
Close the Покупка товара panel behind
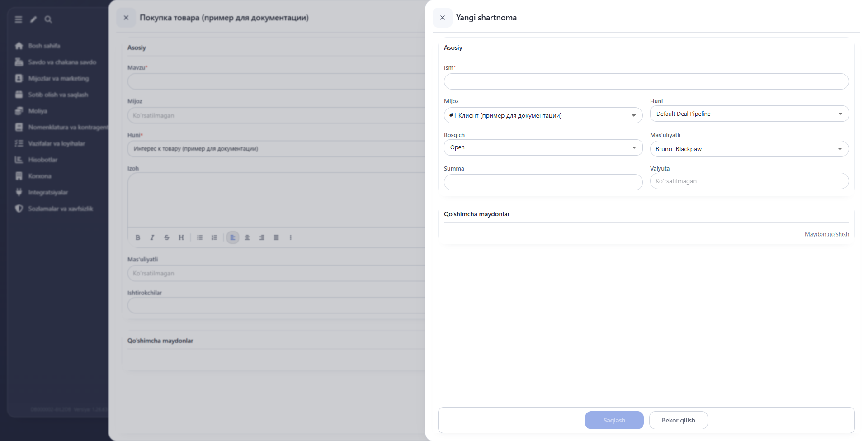[126, 18]
